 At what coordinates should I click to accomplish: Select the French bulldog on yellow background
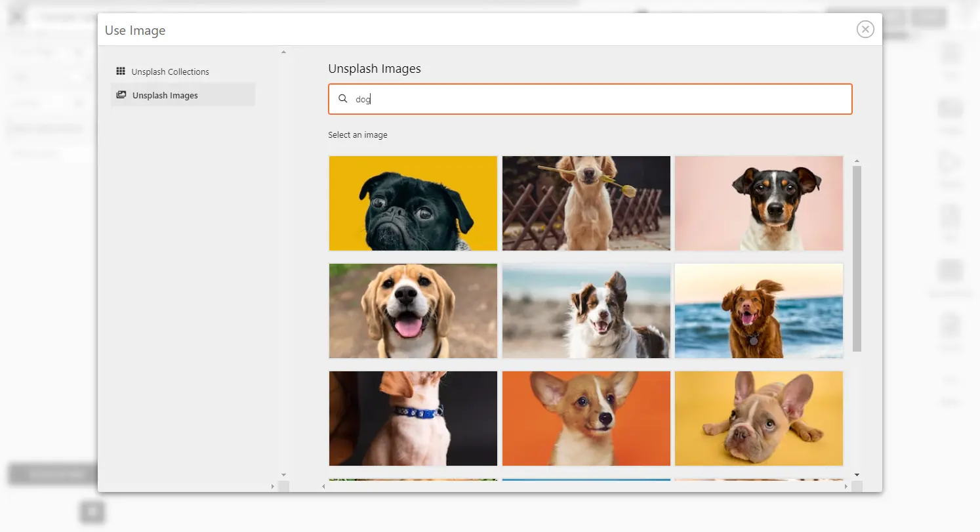(x=758, y=418)
